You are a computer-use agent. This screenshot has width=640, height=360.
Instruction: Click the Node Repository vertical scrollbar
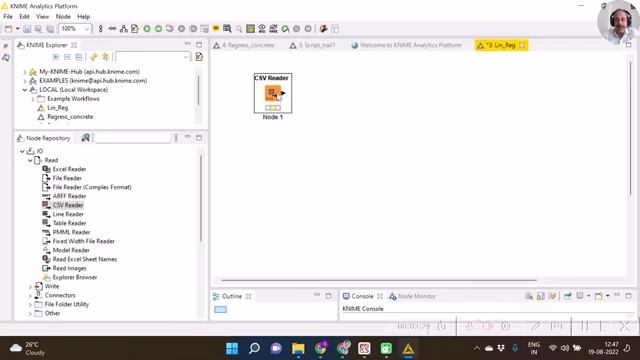pos(200,198)
